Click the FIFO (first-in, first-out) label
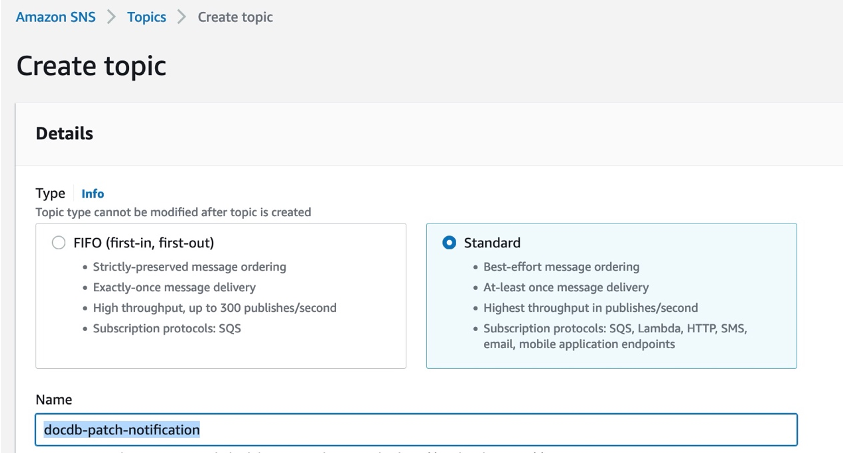The width and height of the screenshot is (844, 454). point(144,243)
